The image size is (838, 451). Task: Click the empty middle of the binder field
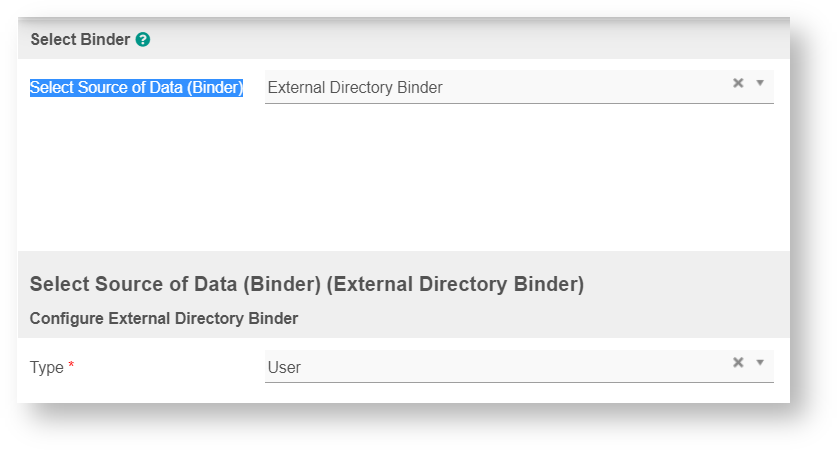580,87
